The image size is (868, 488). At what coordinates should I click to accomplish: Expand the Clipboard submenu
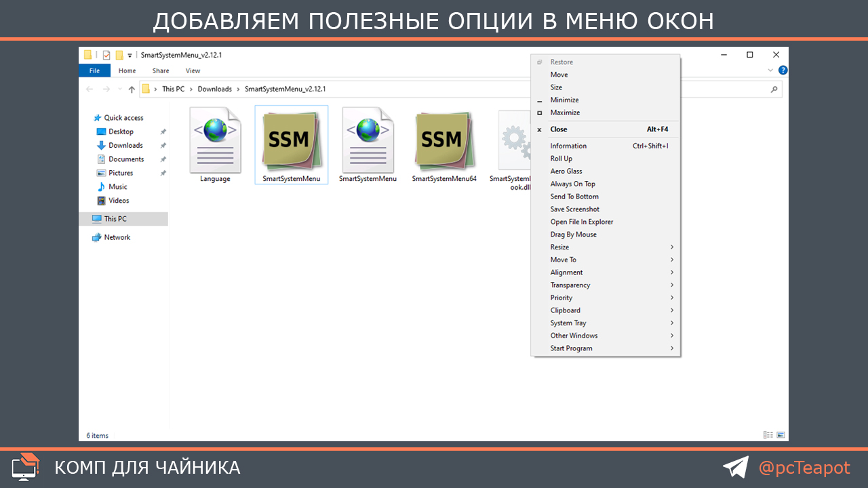click(x=606, y=310)
